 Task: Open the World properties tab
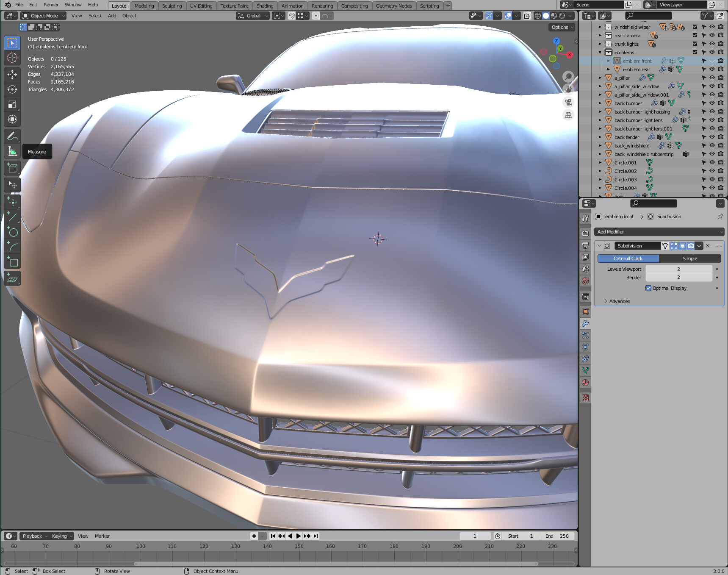(x=585, y=281)
